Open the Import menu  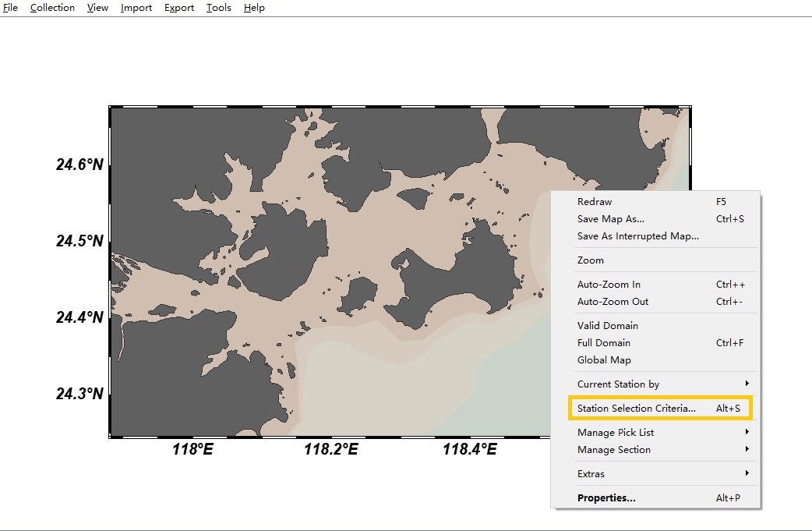click(136, 8)
